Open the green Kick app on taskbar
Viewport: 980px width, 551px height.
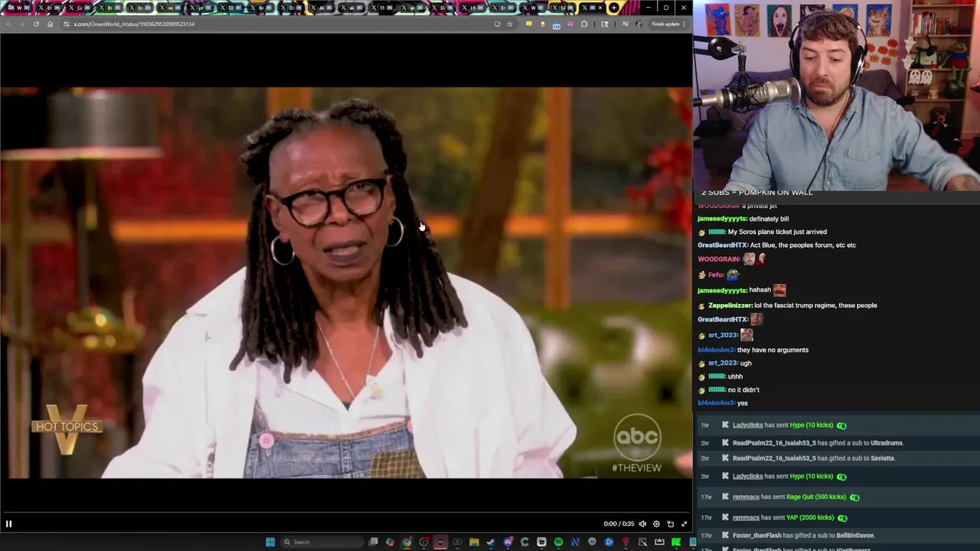pos(676,542)
